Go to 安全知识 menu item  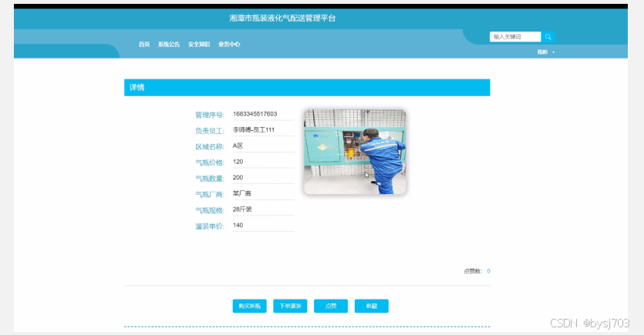[199, 45]
